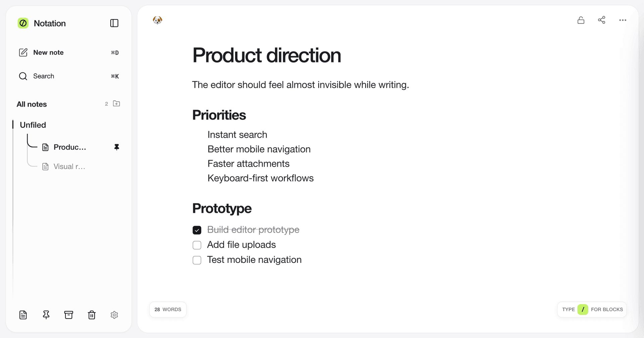Open the Visual r… note in the tree
This screenshot has width=644, height=338.
[x=69, y=167]
